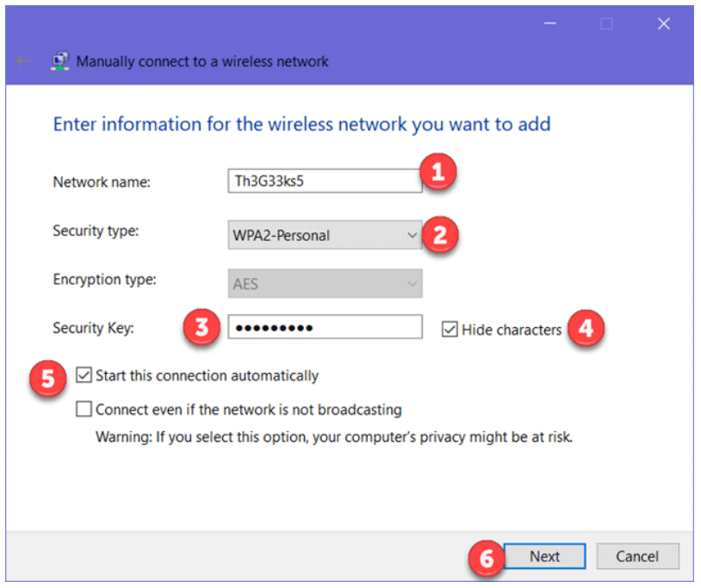Click the Next button
The image size is (701, 588).
(x=544, y=556)
